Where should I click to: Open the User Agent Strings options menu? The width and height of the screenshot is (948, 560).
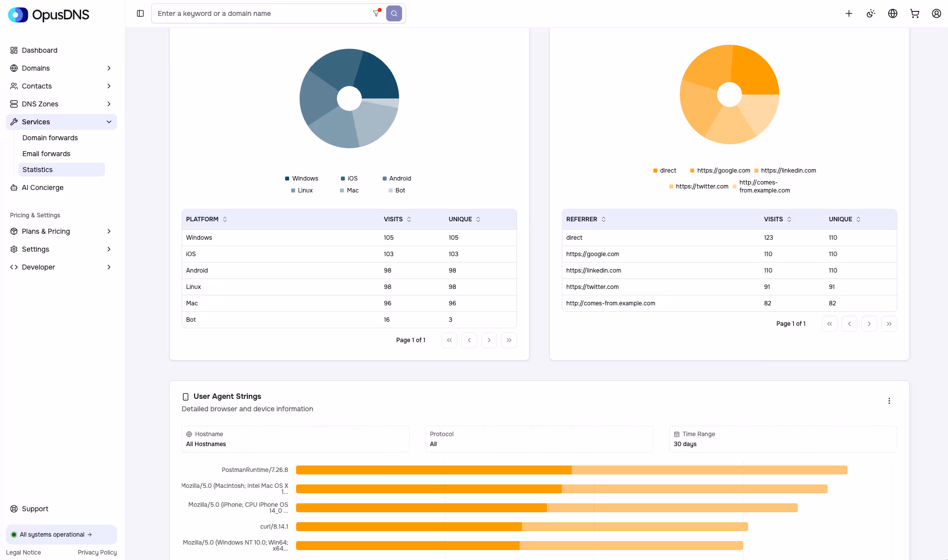889,401
